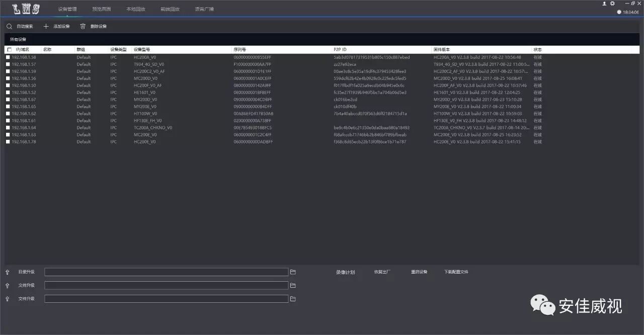Screen dimensions: 644x335
Task: Select device 192.168.1.67 via checkbox
Action: (x=8, y=100)
